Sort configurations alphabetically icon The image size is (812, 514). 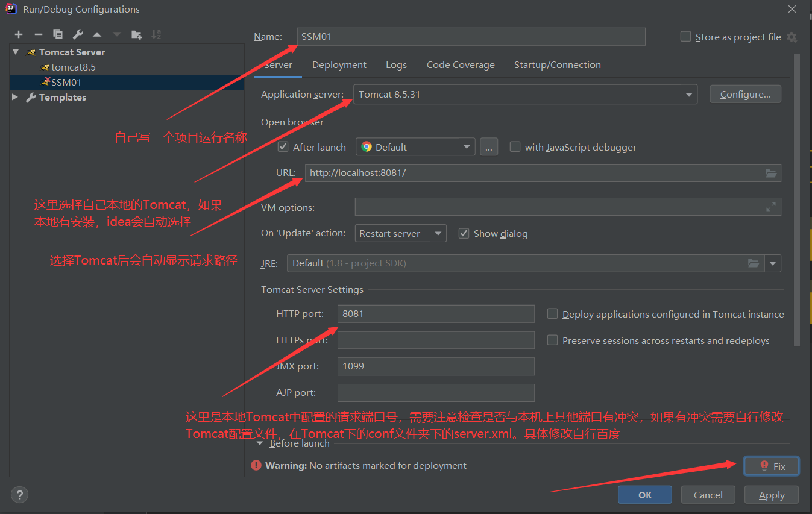pyautogui.click(x=156, y=34)
